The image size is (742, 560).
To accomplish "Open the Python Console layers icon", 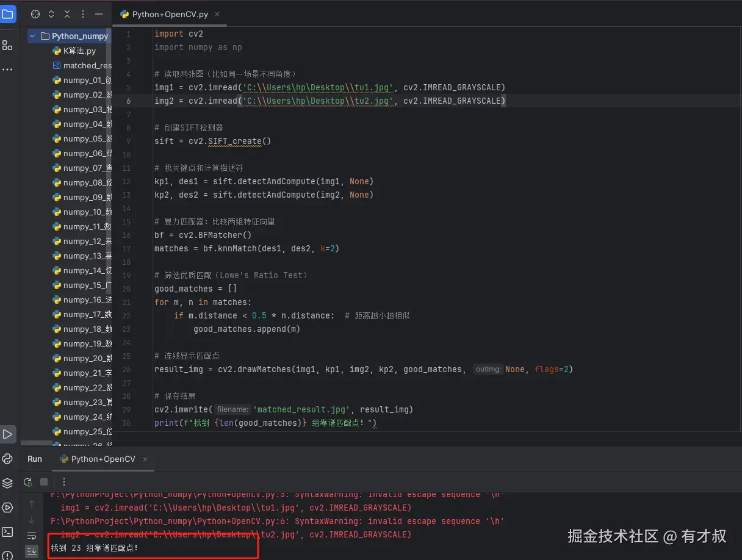I will coord(7,483).
